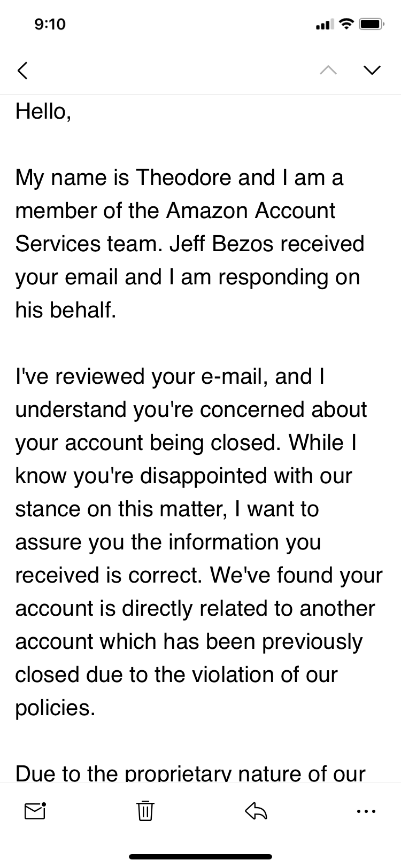Open the next message with down chevron

[372, 70]
